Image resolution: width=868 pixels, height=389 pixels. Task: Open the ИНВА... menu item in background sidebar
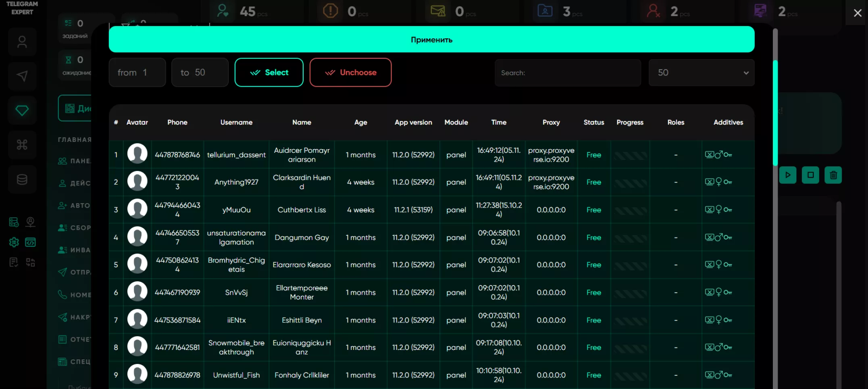tap(75, 250)
